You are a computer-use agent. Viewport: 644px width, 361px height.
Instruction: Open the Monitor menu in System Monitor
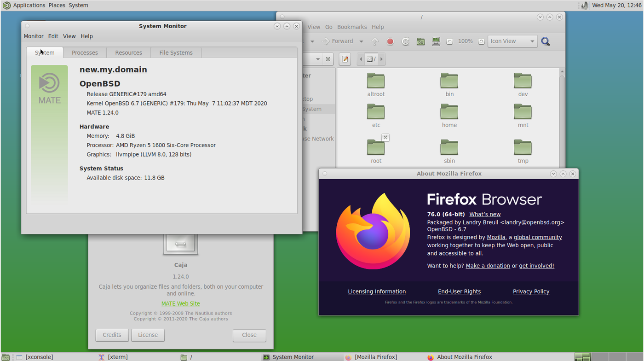point(34,36)
